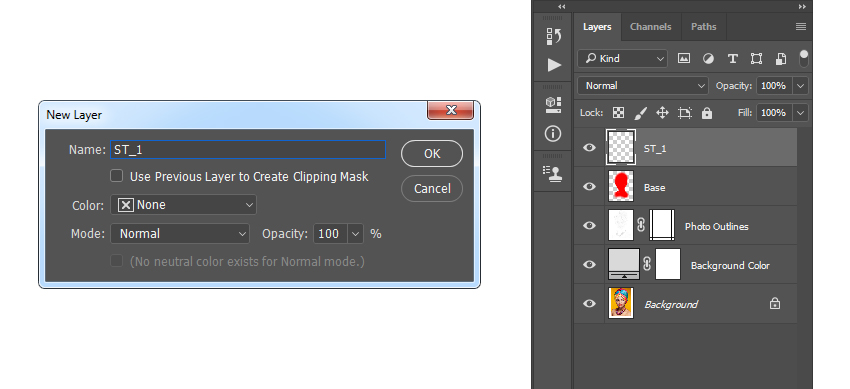This screenshot has height=389, width=850.
Task: Click Opacity value field in New Layer dialog
Action: 331,234
